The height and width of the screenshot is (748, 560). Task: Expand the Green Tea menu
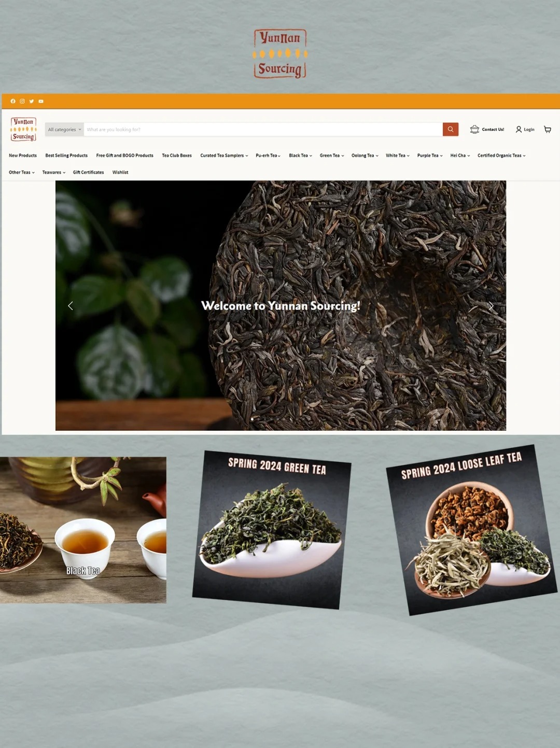(x=332, y=156)
